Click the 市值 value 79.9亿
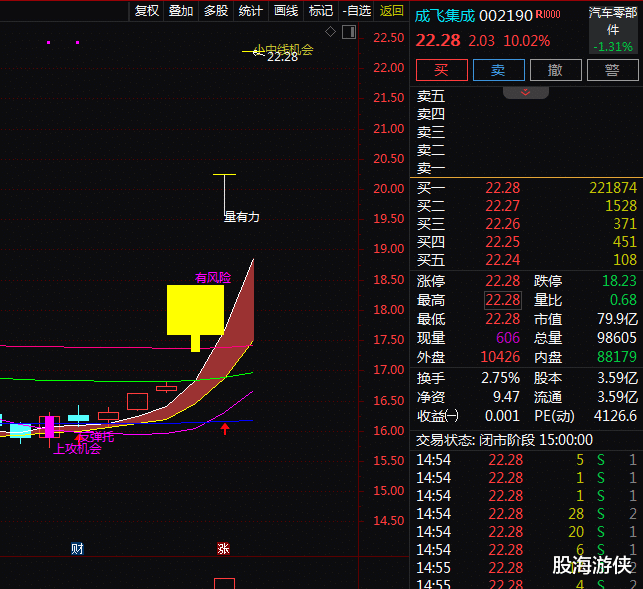Screen dimensions: 643x589 pos(618,319)
